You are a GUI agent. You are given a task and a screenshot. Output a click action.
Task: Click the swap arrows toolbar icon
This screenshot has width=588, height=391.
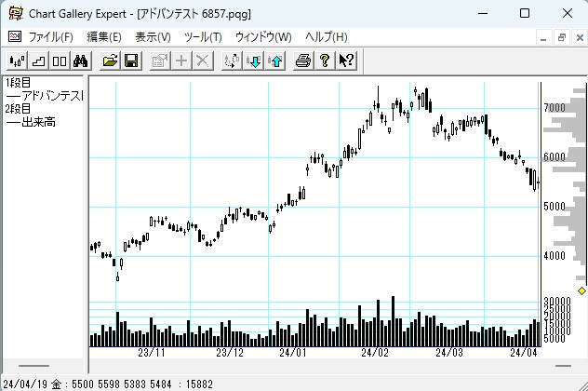tap(233, 61)
